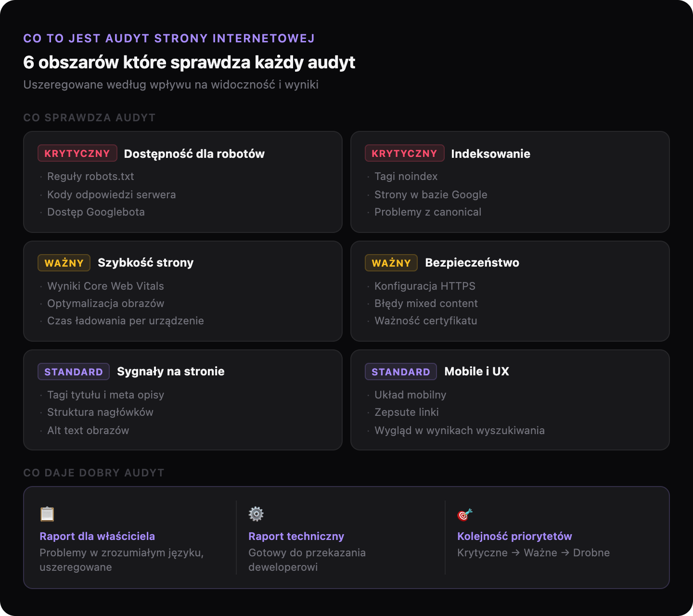Viewport: 693px width, 616px height.
Task: Click the description Gotowy do przekazania deweloperowi
Action: [307, 560]
